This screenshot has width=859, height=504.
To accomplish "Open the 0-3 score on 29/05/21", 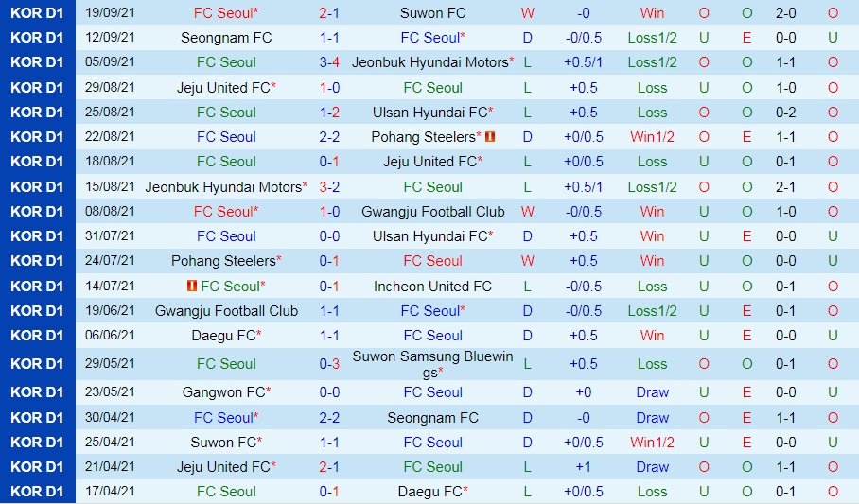I will (329, 363).
